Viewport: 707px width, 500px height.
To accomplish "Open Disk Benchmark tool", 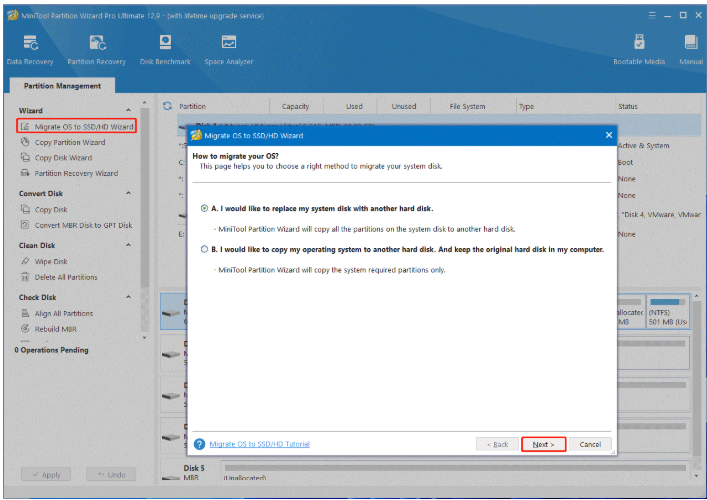I will tap(165, 50).
